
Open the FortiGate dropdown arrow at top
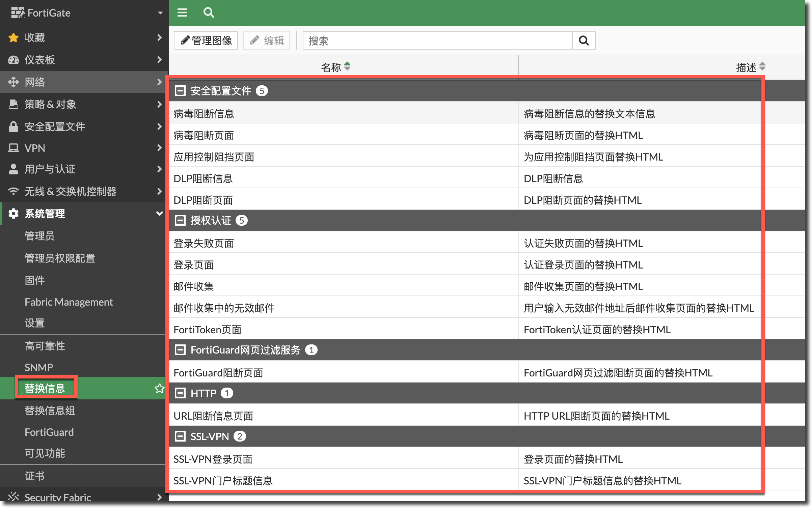click(x=160, y=13)
